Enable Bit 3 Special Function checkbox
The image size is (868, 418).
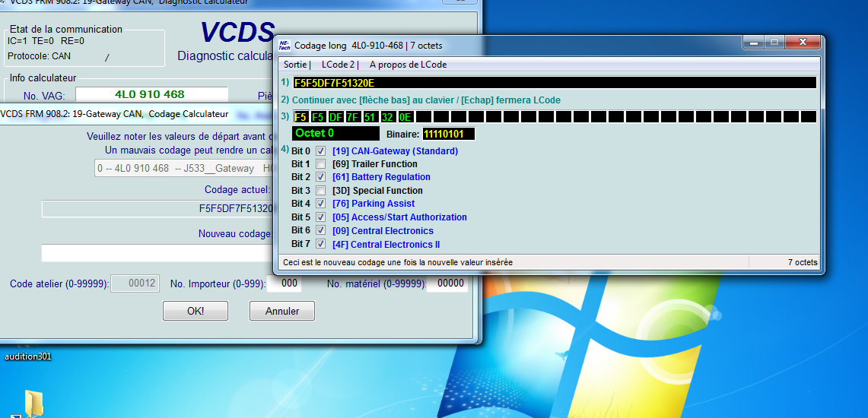(321, 191)
